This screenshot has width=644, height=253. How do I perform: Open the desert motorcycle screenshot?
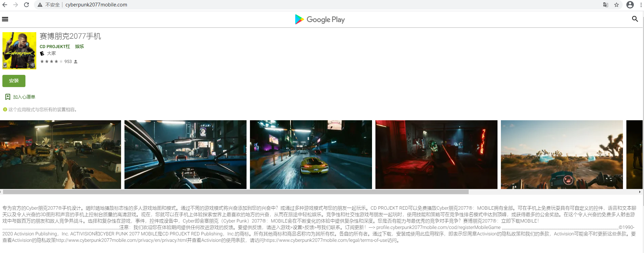(x=562, y=154)
